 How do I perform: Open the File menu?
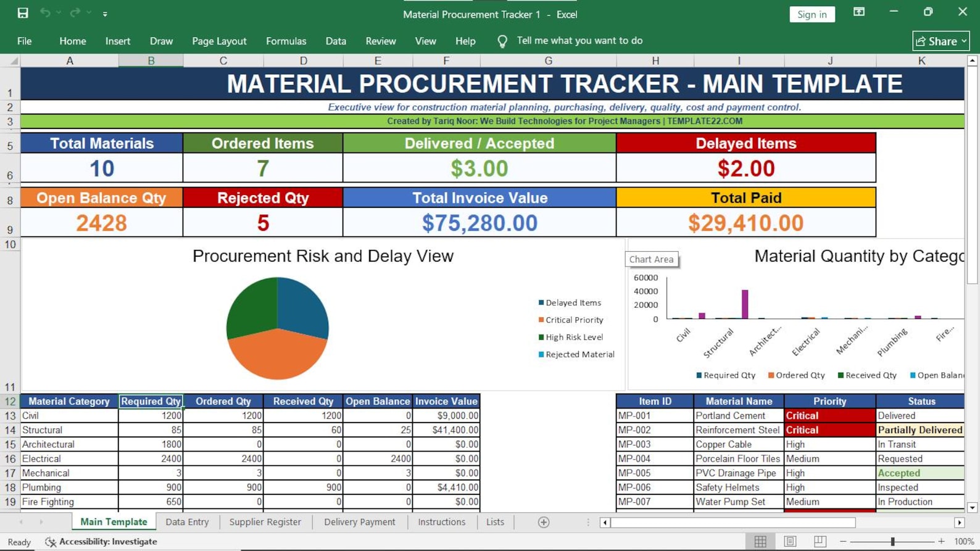coord(25,41)
